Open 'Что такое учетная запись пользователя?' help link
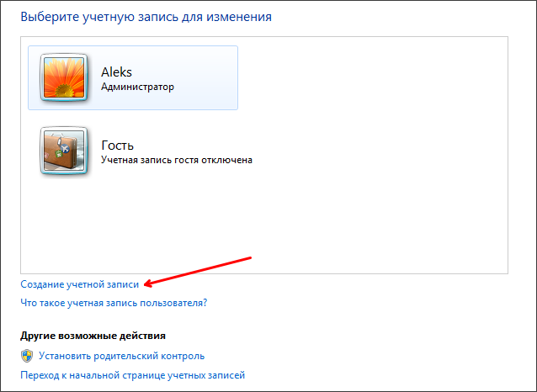The height and width of the screenshot is (392, 537). tap(114, 303)
